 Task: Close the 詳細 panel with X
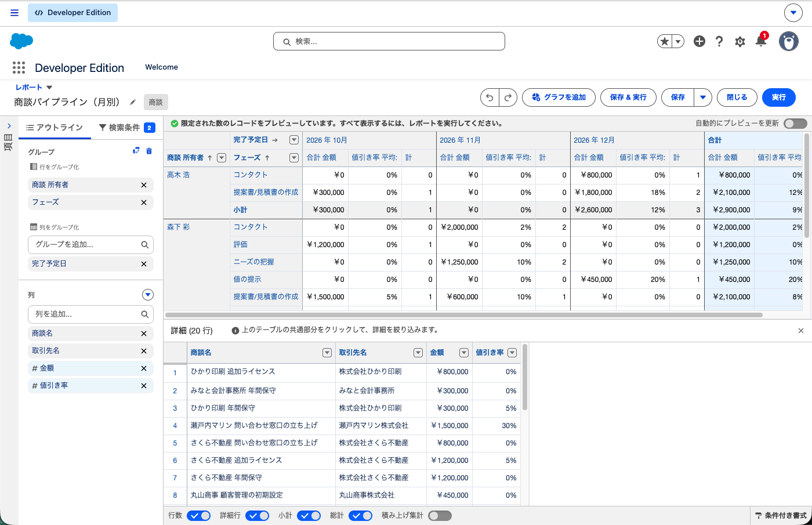tap(801, 331)
